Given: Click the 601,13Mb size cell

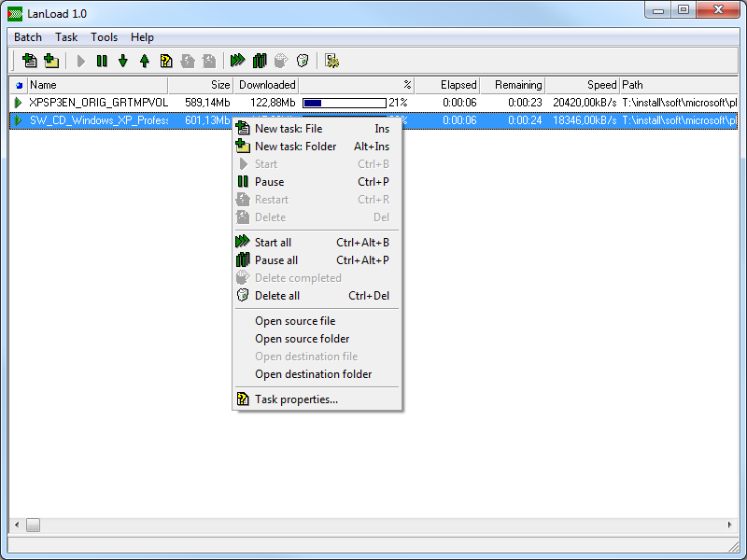Looking at the screenshot, I should pos(207,120).
